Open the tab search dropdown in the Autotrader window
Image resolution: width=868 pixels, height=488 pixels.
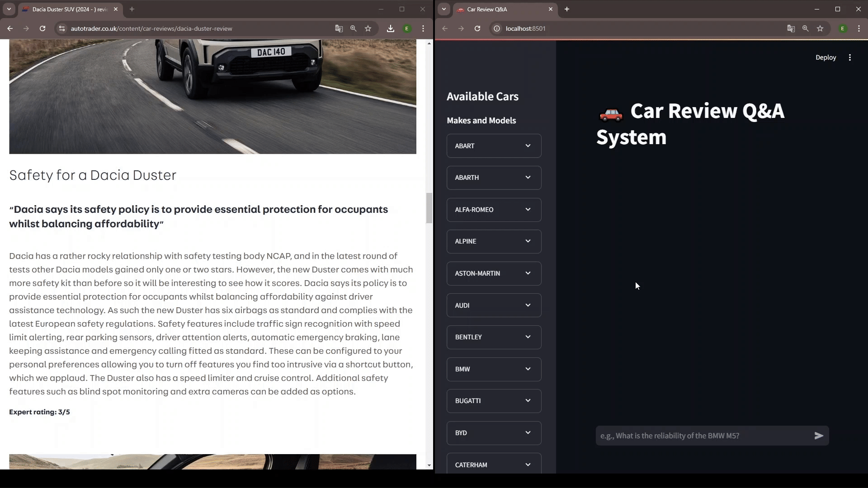pyautogui.click(x=9, y=9)
